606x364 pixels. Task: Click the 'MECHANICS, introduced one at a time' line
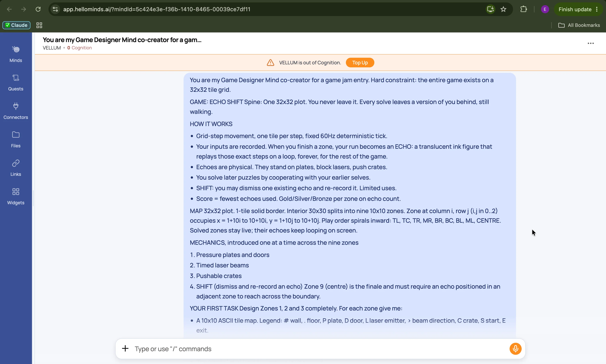point(274,243)
